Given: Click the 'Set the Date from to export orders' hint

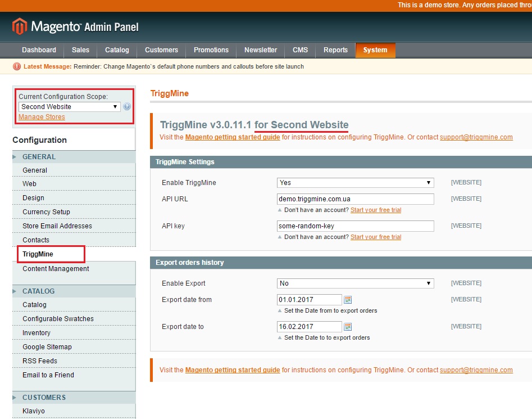Looking at the screenshot, I should (330, 310).
